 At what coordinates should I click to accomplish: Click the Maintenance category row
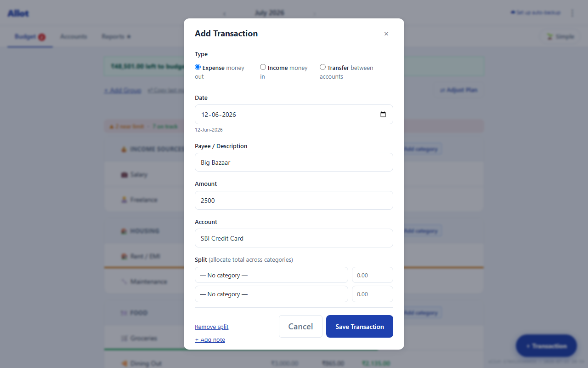[294, 282]
